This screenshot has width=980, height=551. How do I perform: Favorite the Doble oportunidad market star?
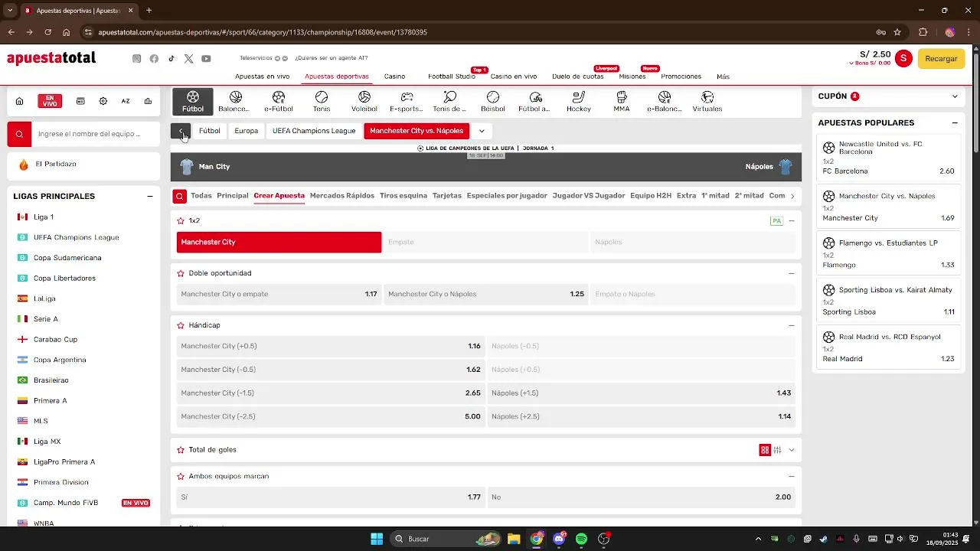point(181,273)
